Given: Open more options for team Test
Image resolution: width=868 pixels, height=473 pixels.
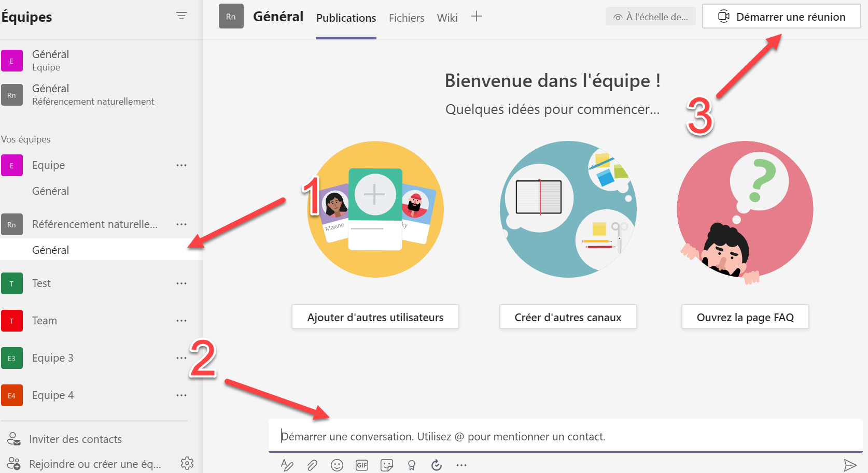Looking at the screenshot, I should 181,283.
